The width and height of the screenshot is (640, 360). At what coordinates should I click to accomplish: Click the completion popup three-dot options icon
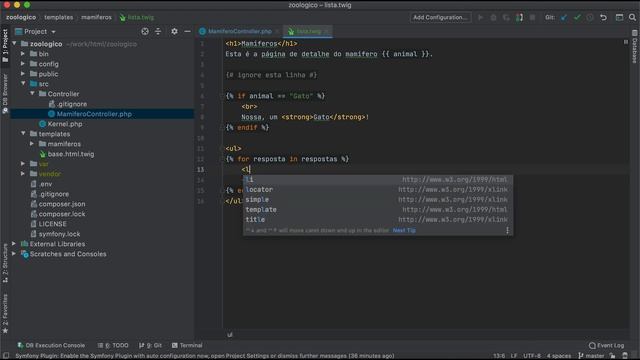(x=507, y=231)
